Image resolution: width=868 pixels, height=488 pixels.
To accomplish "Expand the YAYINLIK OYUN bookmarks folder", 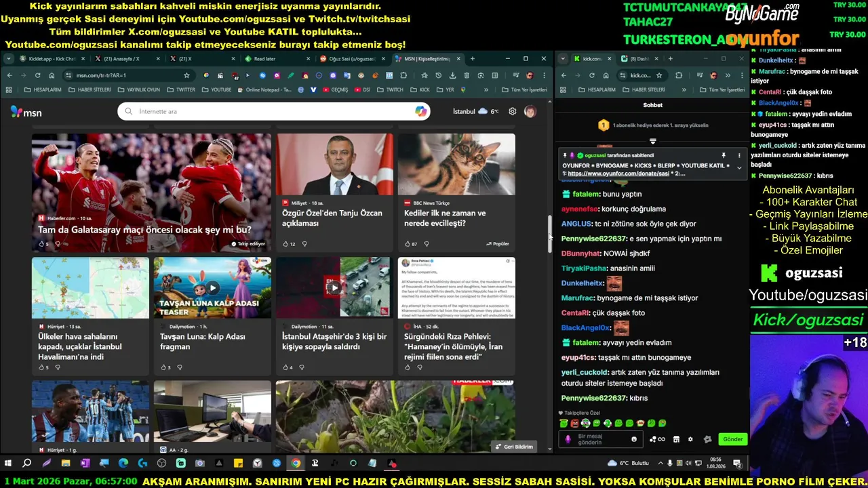I will pyautogui.click(x=138, y=89).
